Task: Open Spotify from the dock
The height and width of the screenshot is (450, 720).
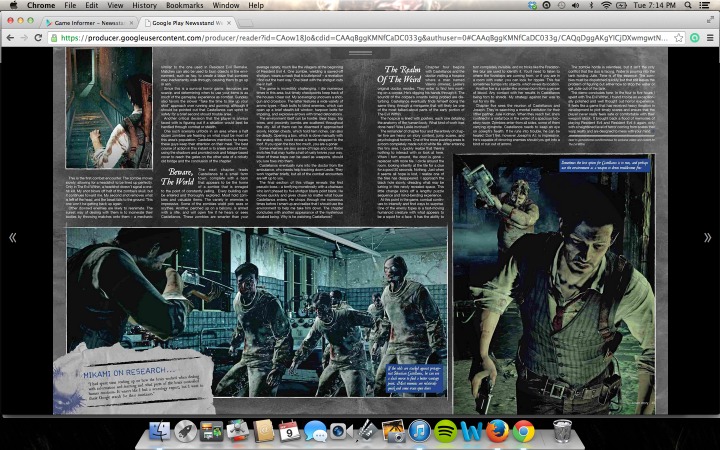Action: (x=445, y=432)
